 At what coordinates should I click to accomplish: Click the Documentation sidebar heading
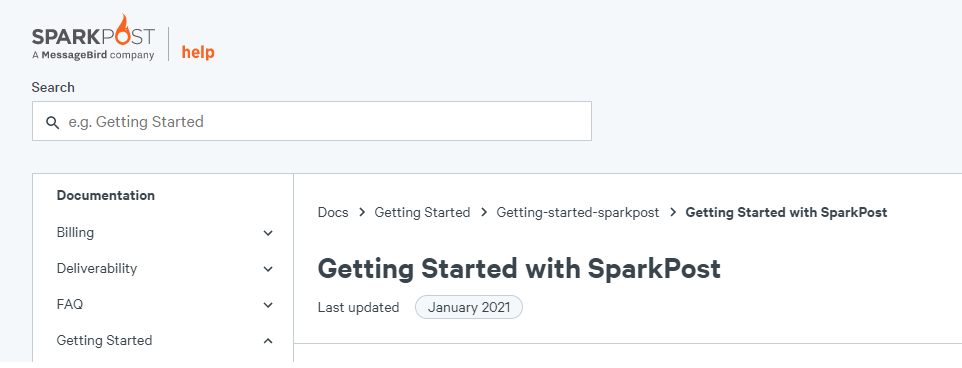tap(106, 196)
